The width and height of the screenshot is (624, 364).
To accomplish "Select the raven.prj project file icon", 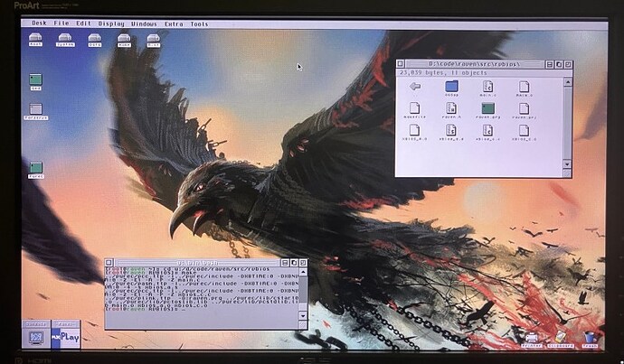I will click(x=525, y=110).
